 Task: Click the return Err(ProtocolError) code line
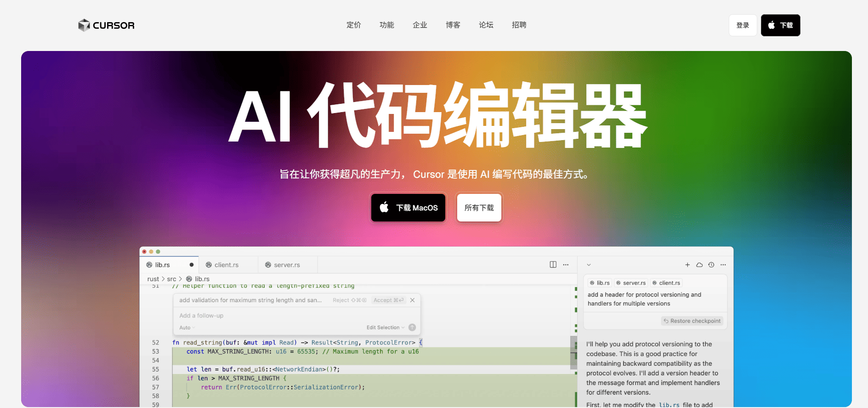(x=283, y=387)
